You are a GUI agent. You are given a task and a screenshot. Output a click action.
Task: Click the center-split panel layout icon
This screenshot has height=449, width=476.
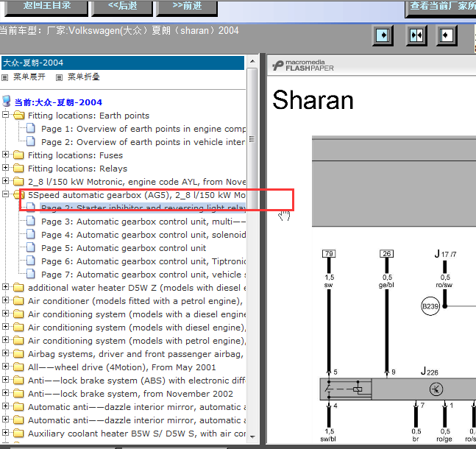(416, 35)
